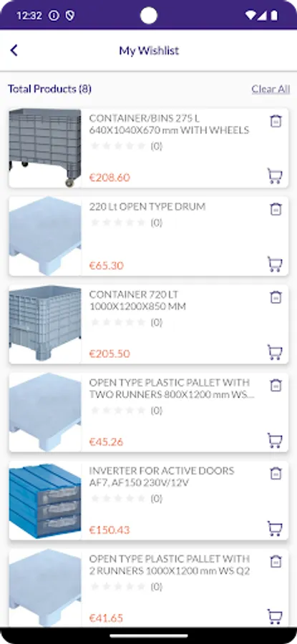Delete INVERTER FOR ACTIVE DOORS item
The width and height of the screenshot is (297, 644).
[276, 474]
